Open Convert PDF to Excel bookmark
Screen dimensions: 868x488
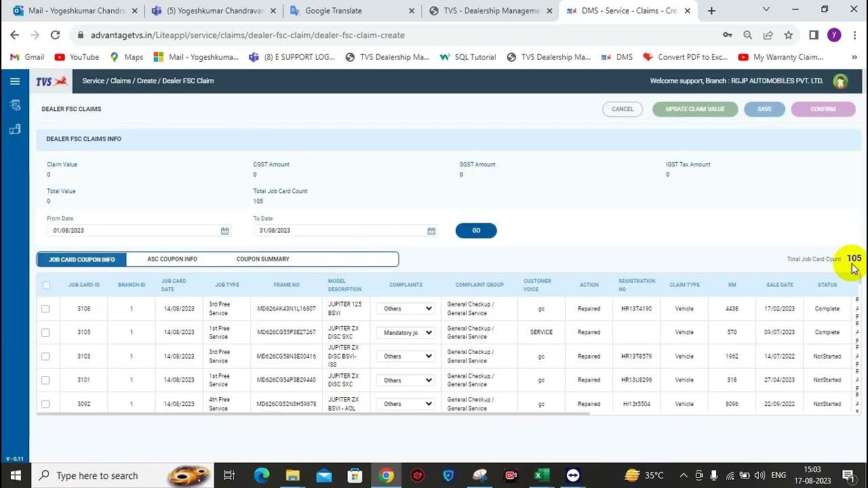click(685, 57)
